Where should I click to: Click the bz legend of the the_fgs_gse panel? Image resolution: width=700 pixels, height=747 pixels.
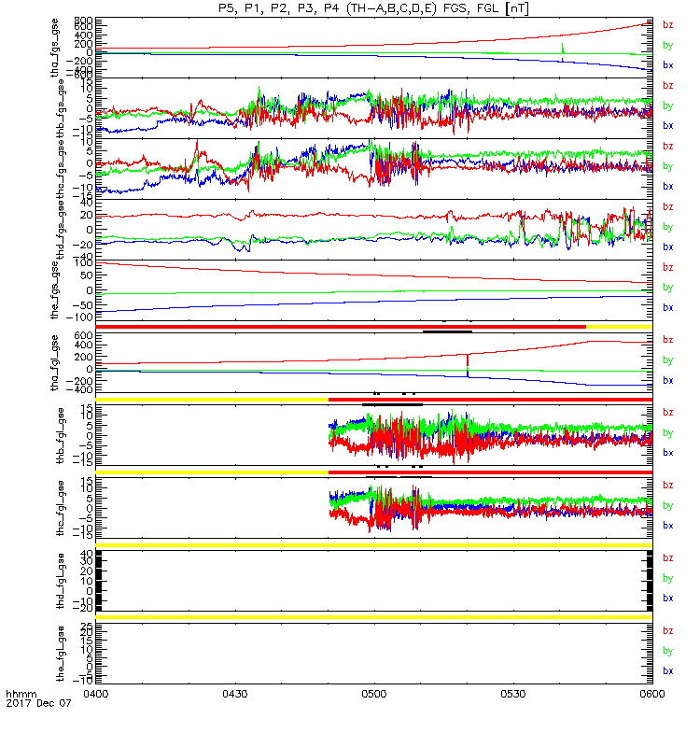pos(668,267)
